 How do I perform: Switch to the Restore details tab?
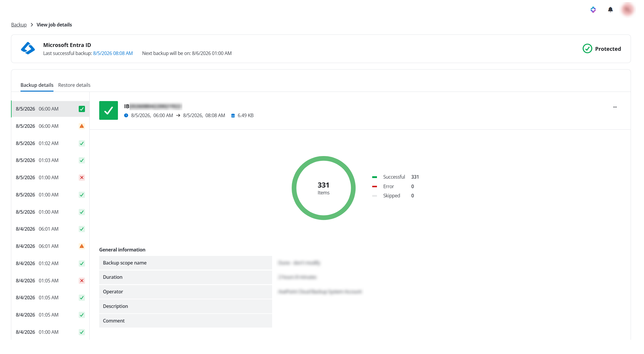coord(74,85)
